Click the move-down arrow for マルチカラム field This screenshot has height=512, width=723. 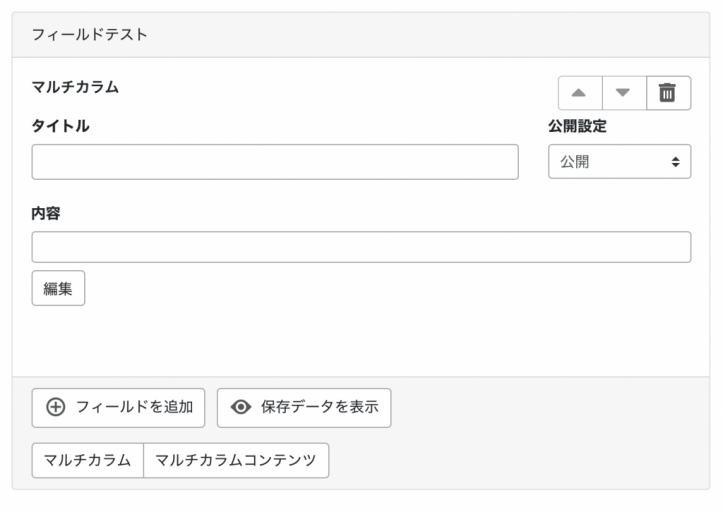[624, 93]
